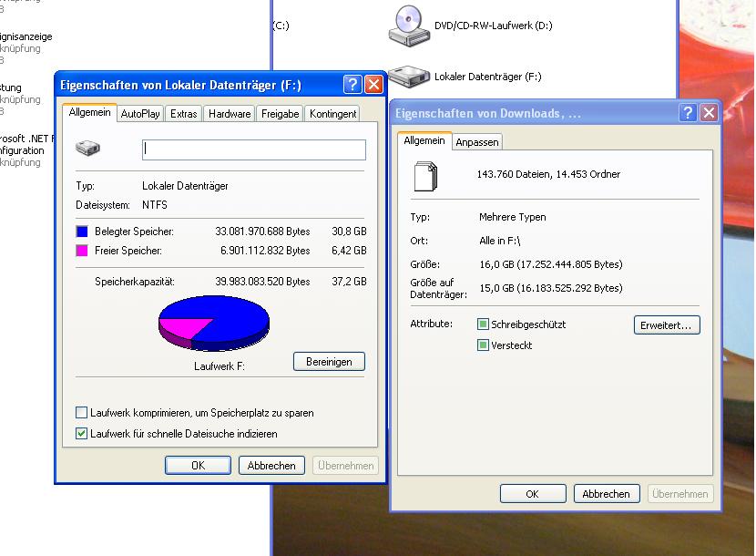Click the '37,2 GB' capacity value
This screenshot has height=556, width=756.
click(349, 282)
